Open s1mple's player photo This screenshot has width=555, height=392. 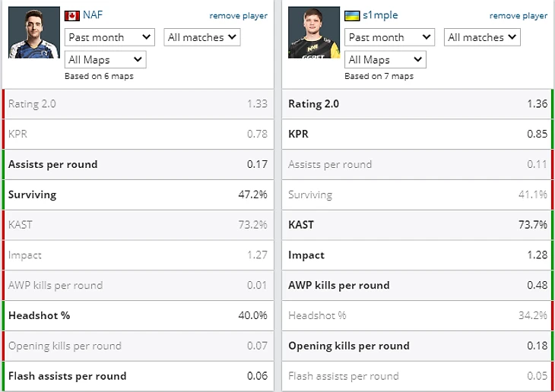click(x=314, y=33)
